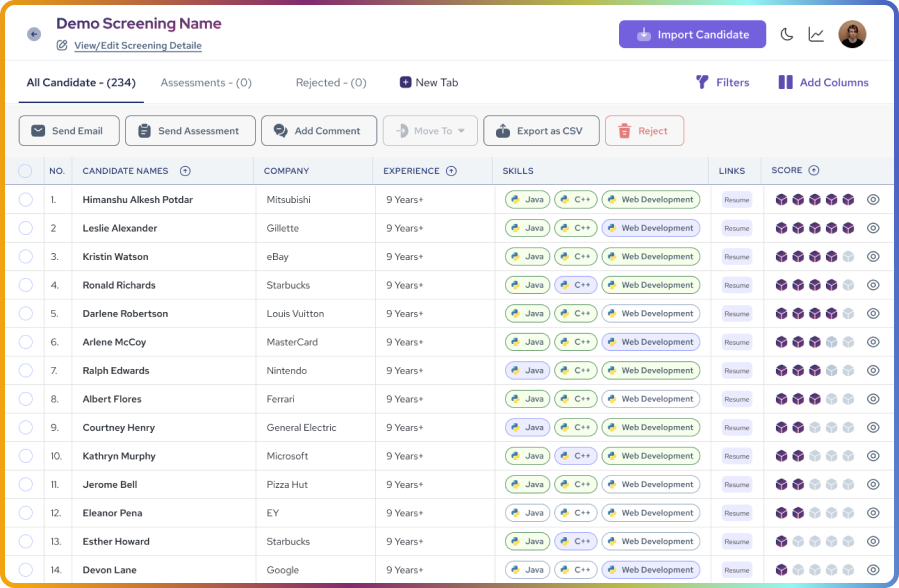This screenshot has height=588, width=899.
Task: Switch to Rejected tab
Action: click(x=331, y=83)
